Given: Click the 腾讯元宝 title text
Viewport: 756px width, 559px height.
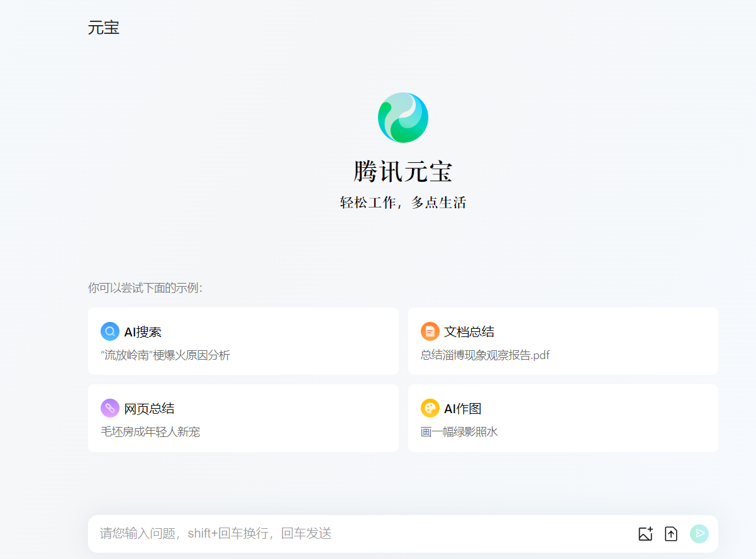Looking at the screenshot, I should tap(403, 171).
